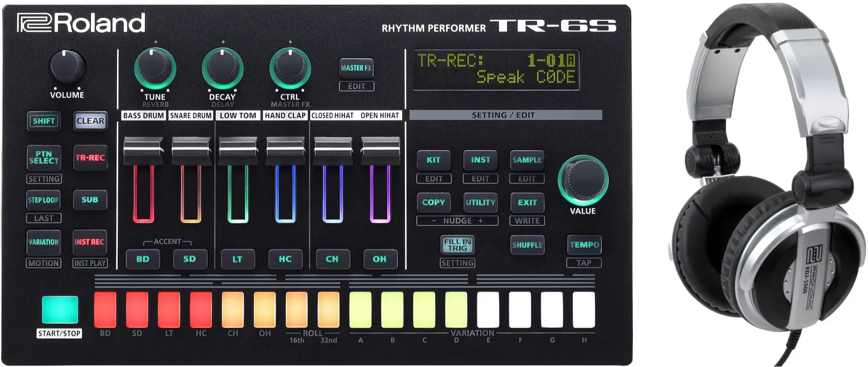Click the Open Hihat level fader
868x367 pixels.
click(380, 151)
